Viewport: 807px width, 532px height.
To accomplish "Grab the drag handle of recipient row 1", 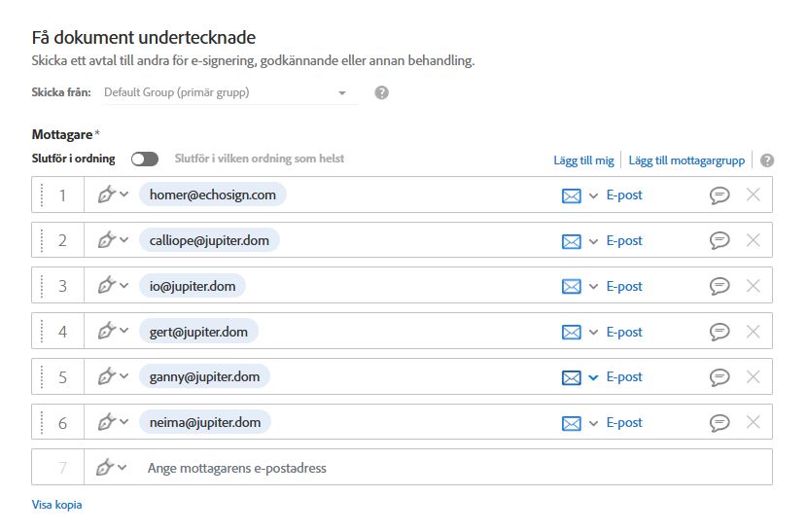I will point(42,195).
